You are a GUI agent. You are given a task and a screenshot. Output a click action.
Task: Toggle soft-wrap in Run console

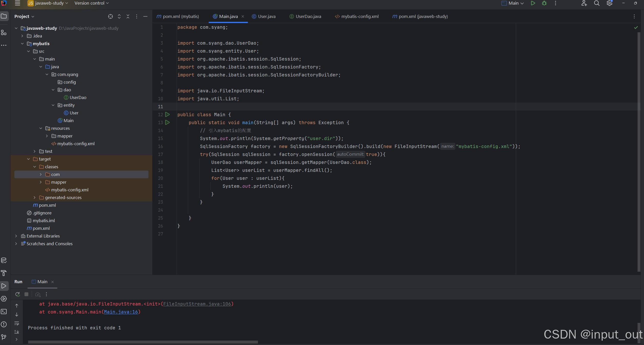pyautogui.click(x=17, y=323)
